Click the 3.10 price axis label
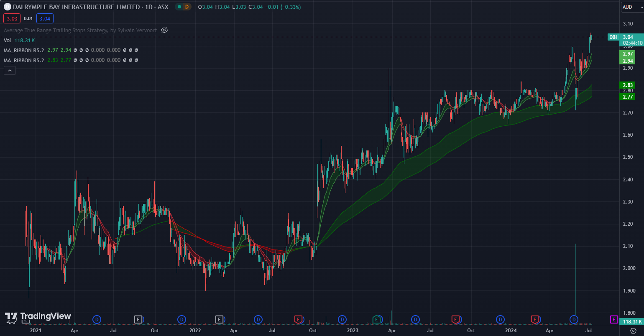The image size is (644, 336). click(x=628, y=24)
